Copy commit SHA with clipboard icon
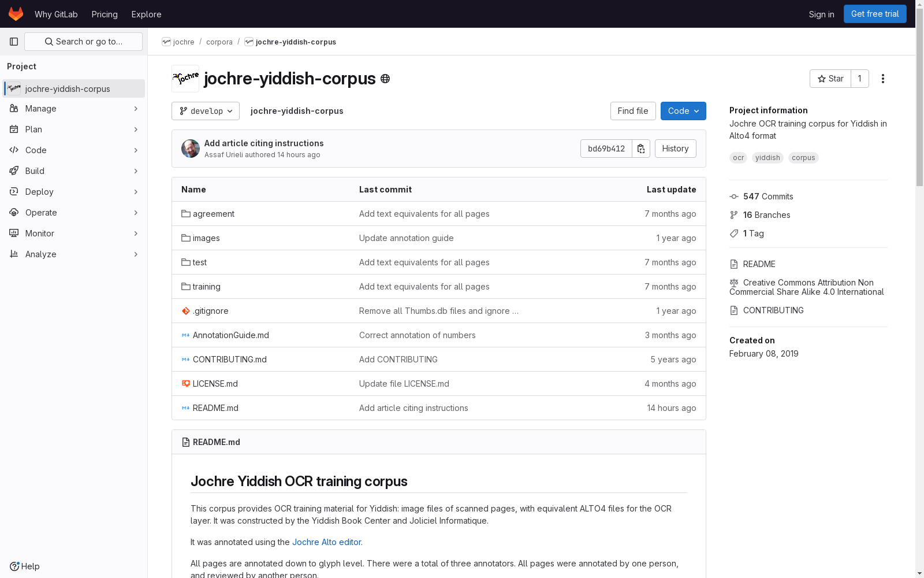Viewport: 924px width, 578px height. [641, 149]
